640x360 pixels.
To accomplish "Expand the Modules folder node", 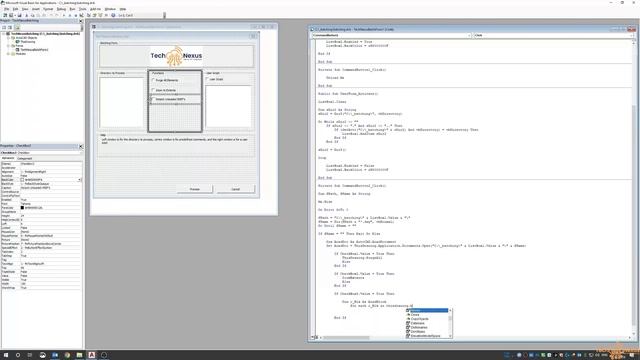I will (8, 53).
